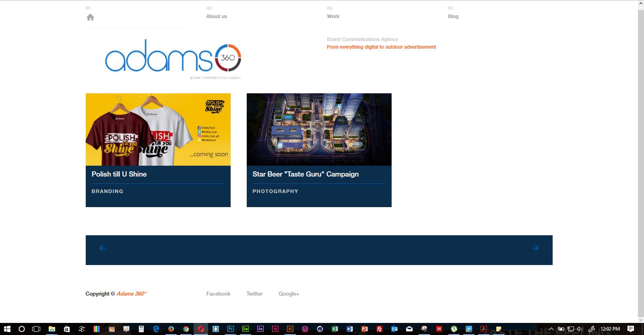The width and height of the screenshot is (644, 335).
Task: Switch to Firefox in taskbar
Action: point(171,329)
